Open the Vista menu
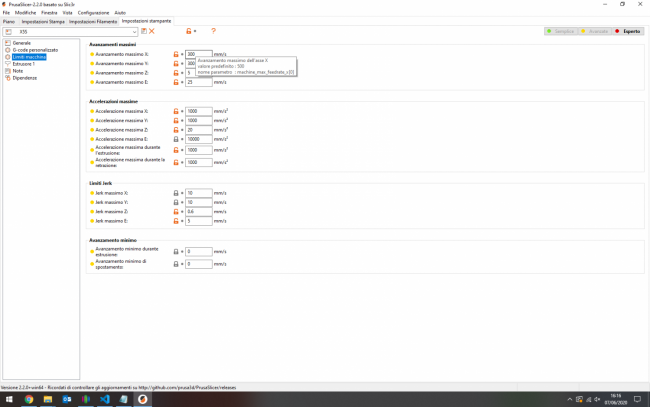This screenshot has height=407, width=650. tap(67, 13)
